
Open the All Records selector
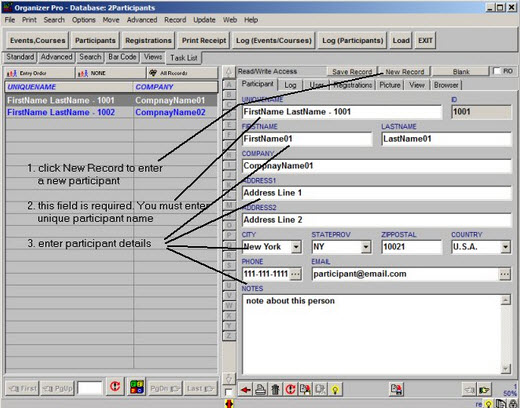[x=182, y=73]
